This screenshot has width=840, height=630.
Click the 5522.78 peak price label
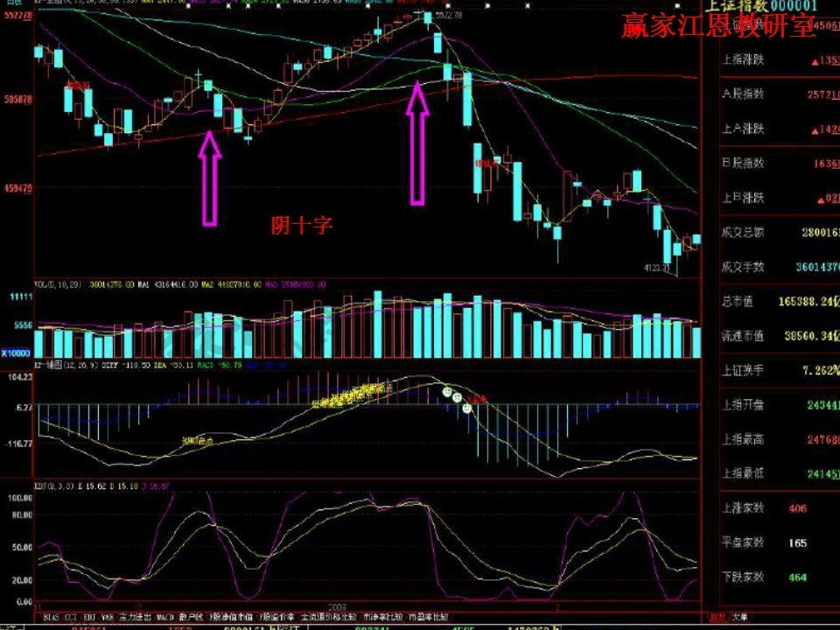coord(447,17)
